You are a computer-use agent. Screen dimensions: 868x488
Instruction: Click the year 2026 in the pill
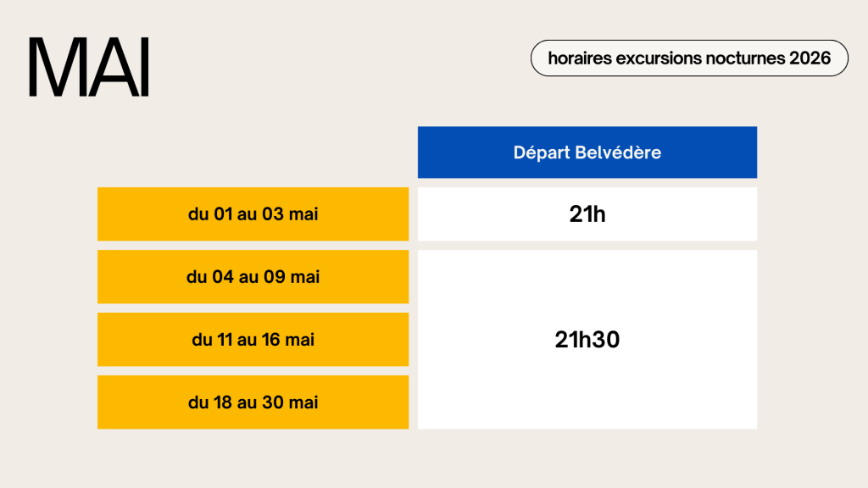(808, 58)
